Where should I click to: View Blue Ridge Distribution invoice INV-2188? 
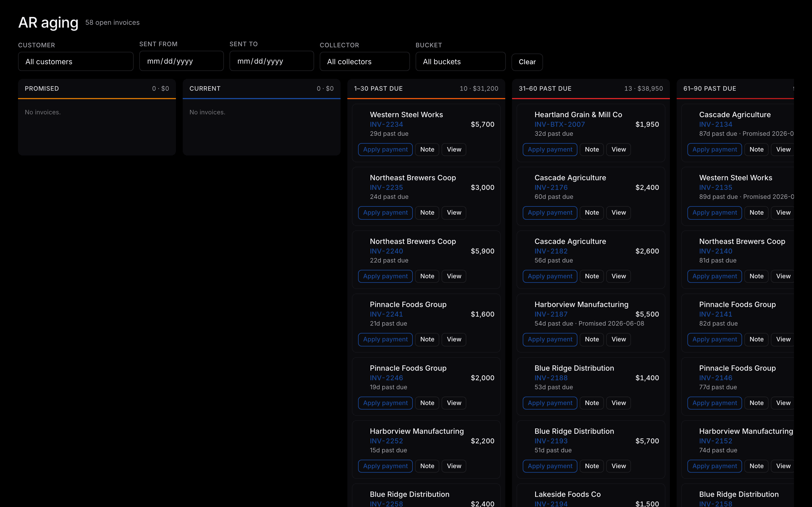tap(618, 403)
